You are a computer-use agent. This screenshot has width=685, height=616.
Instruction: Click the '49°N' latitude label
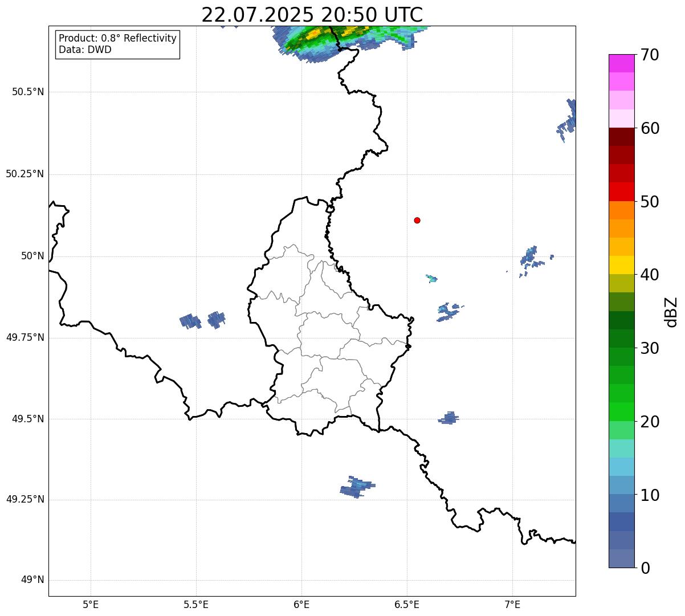pyautogui.click(x=32, y=580)
